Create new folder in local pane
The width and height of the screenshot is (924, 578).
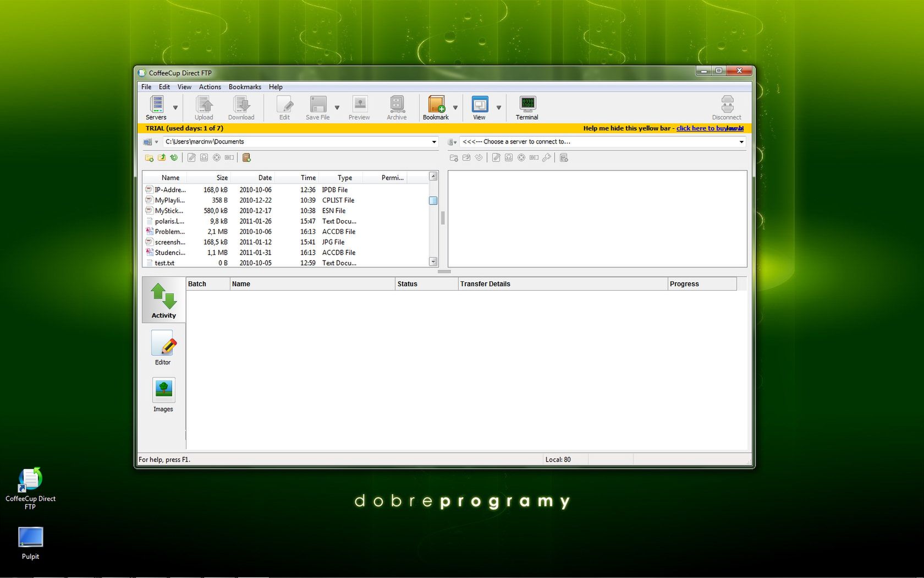149,157
